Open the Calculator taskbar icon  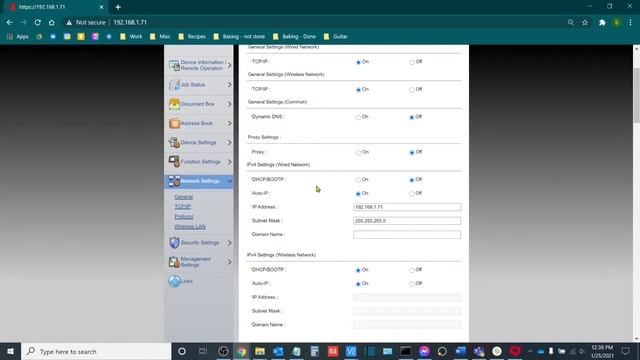(x=314, y=351)
